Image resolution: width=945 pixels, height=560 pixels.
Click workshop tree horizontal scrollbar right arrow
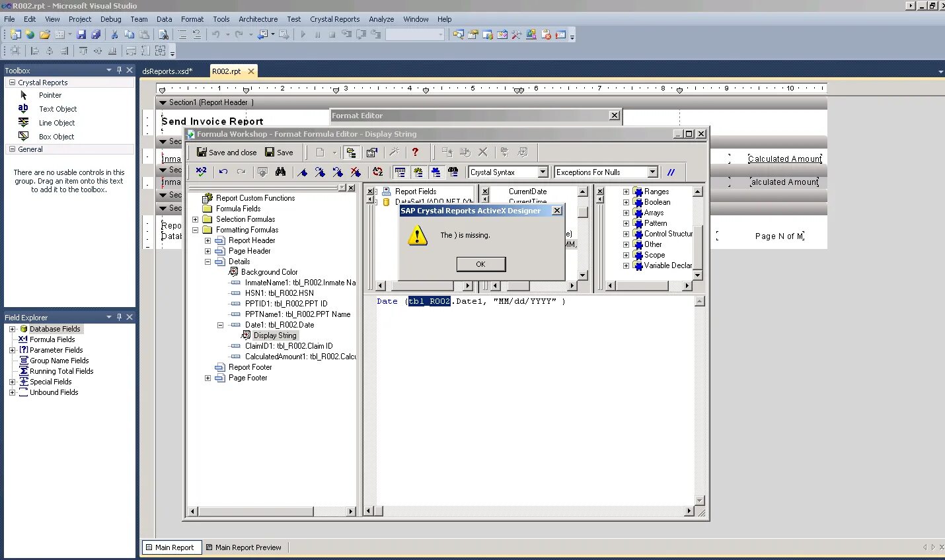click(x=351, y=511)
